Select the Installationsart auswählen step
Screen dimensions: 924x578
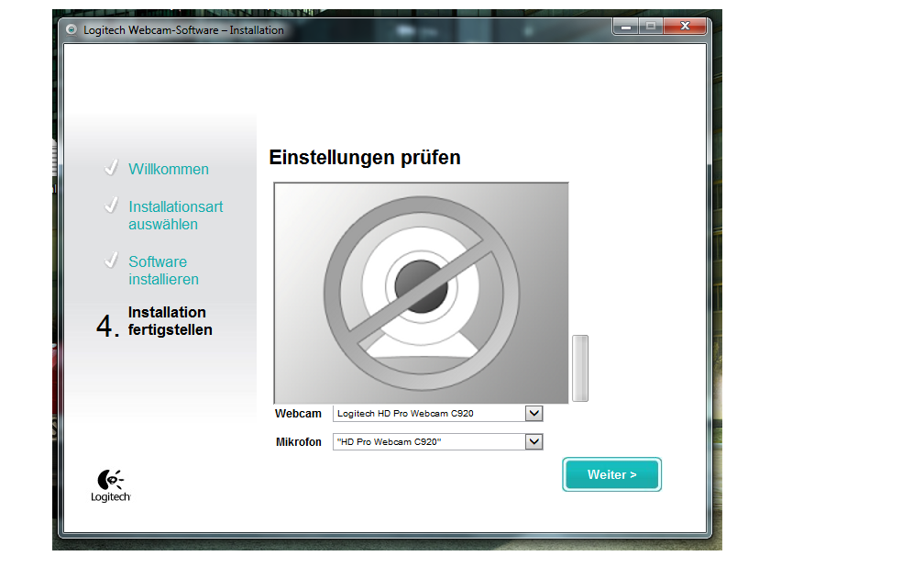176,216
